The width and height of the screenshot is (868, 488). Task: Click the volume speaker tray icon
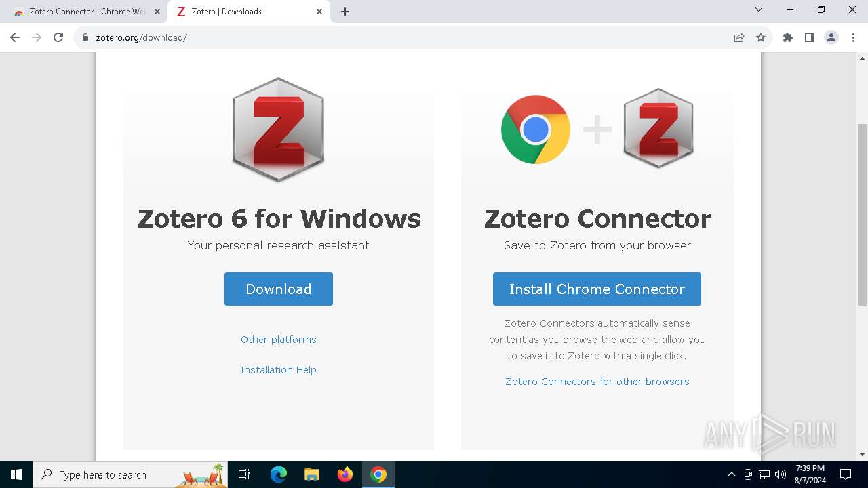coord(781,474)
